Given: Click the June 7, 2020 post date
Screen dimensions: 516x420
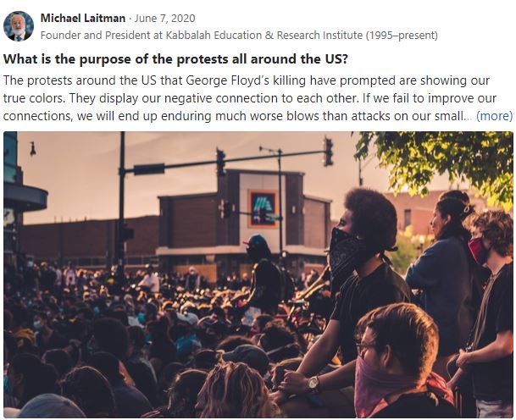Looking at the screenshot, I should 159,18.
